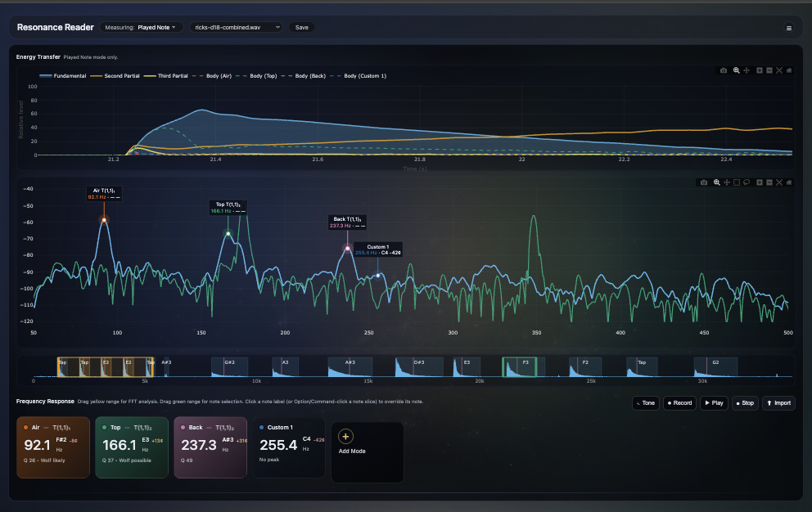
Task: Toggle Body (Top) trace in the legend
Action: 256,76
